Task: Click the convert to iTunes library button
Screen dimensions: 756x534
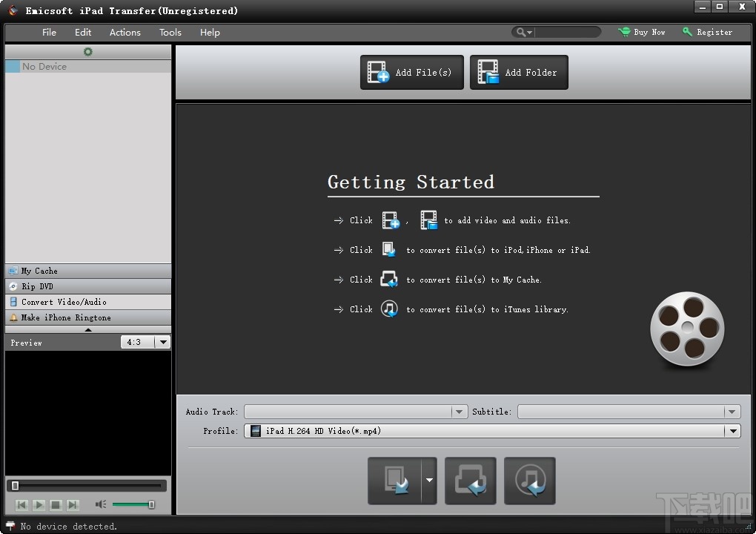Action: (x=530, y=481)
